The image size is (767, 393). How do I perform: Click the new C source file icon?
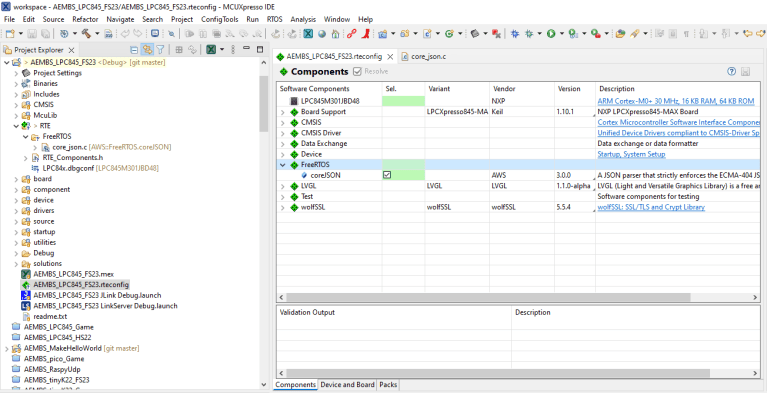pos(427,34)
